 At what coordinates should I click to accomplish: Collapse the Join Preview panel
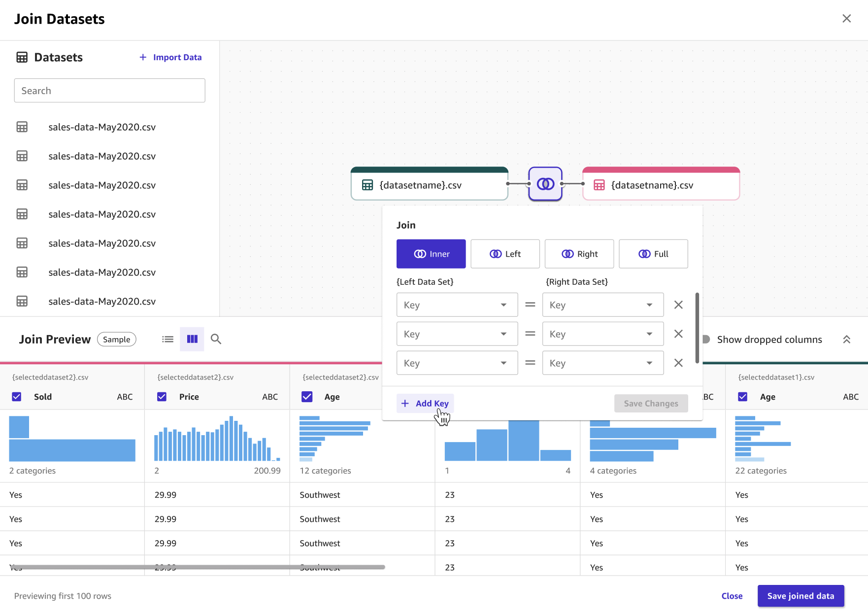tap(846, 340)
